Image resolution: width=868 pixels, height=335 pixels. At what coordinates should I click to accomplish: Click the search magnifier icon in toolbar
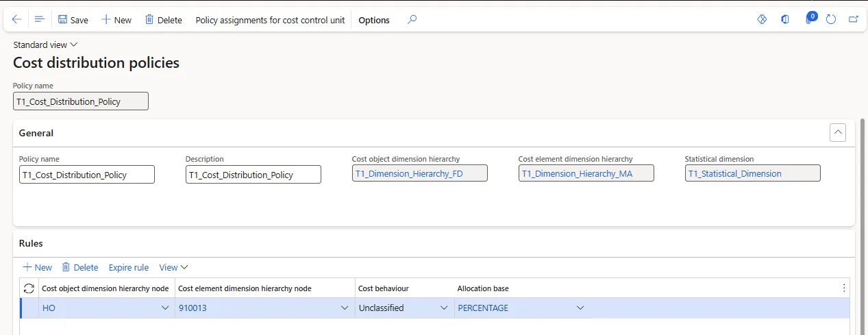(x=412, y=20)
